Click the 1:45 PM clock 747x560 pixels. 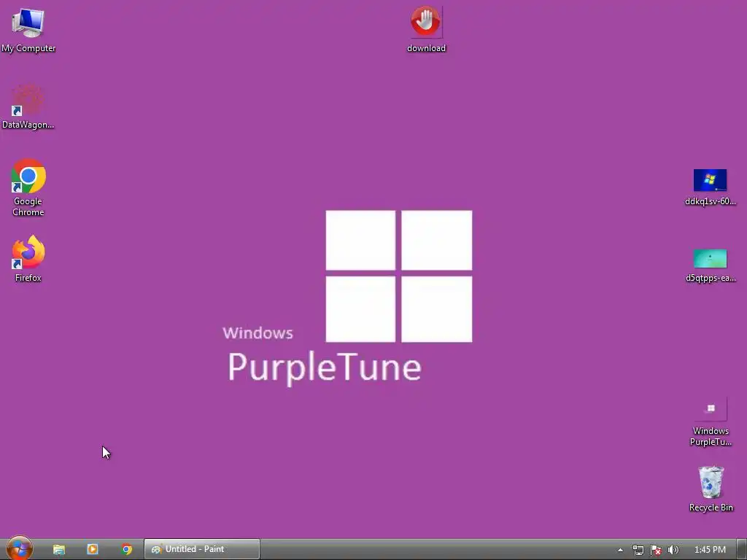(710, 550)
